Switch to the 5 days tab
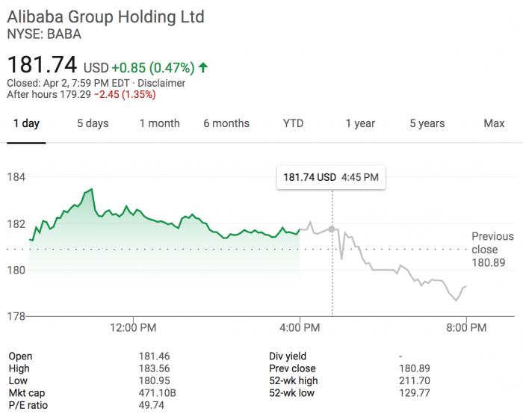 93,123
